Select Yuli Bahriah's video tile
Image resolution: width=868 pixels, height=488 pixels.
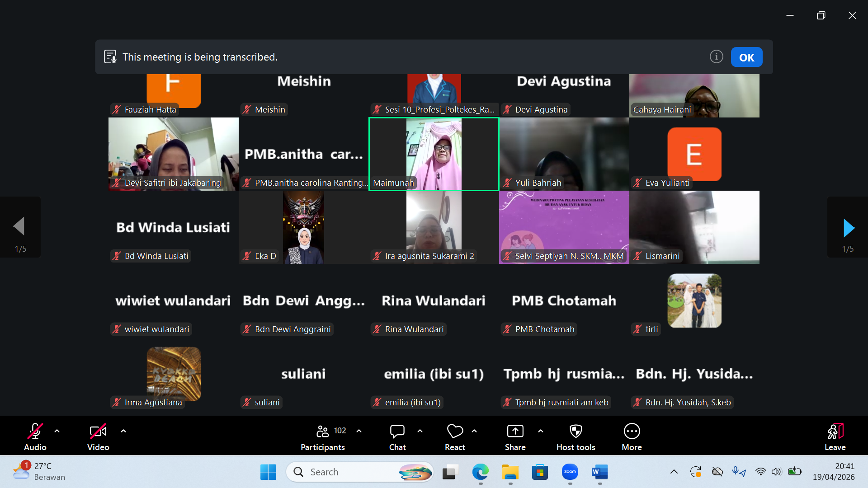pos(564,154)
